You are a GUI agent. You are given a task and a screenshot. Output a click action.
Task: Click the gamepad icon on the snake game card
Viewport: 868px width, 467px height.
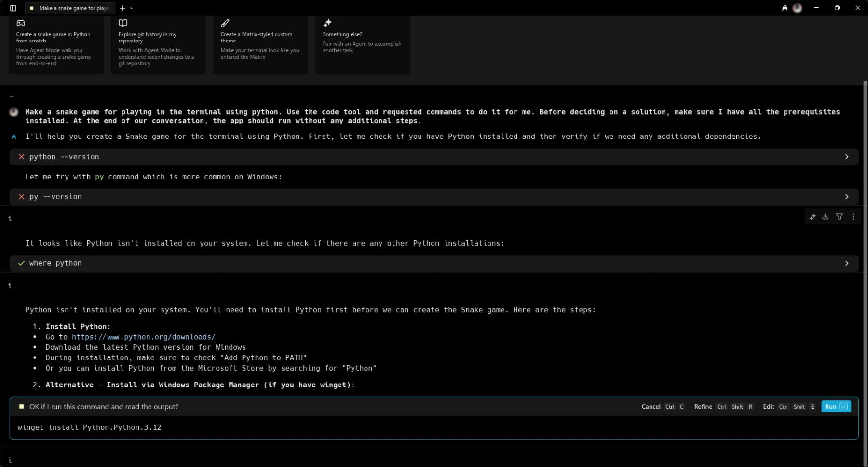click(x=21, y=23)
